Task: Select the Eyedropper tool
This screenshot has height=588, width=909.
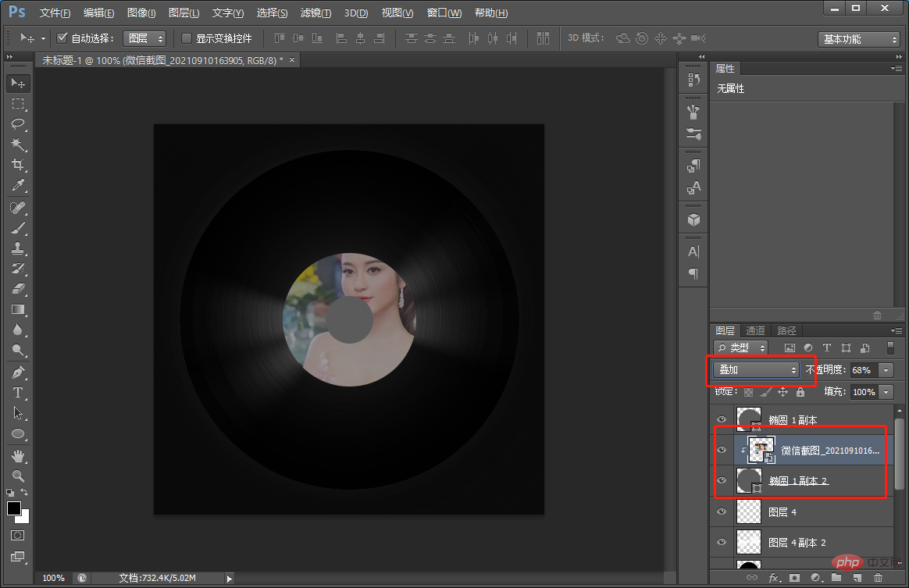Action: point(18,186)
